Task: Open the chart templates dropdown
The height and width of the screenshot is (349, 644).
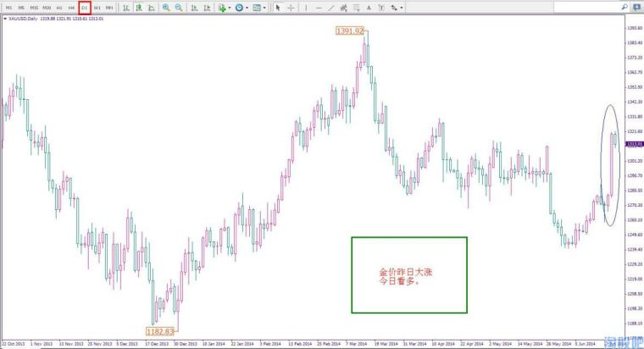Action: pyautogui.click(x=264, y=8)
